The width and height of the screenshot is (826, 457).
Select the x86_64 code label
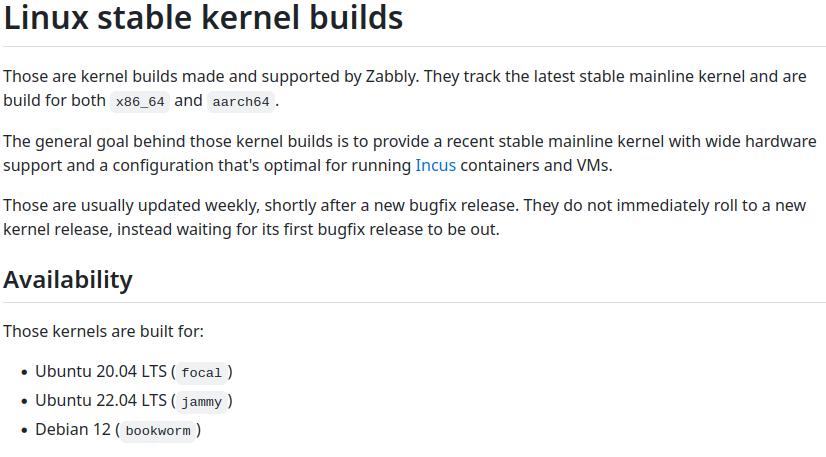140,101
